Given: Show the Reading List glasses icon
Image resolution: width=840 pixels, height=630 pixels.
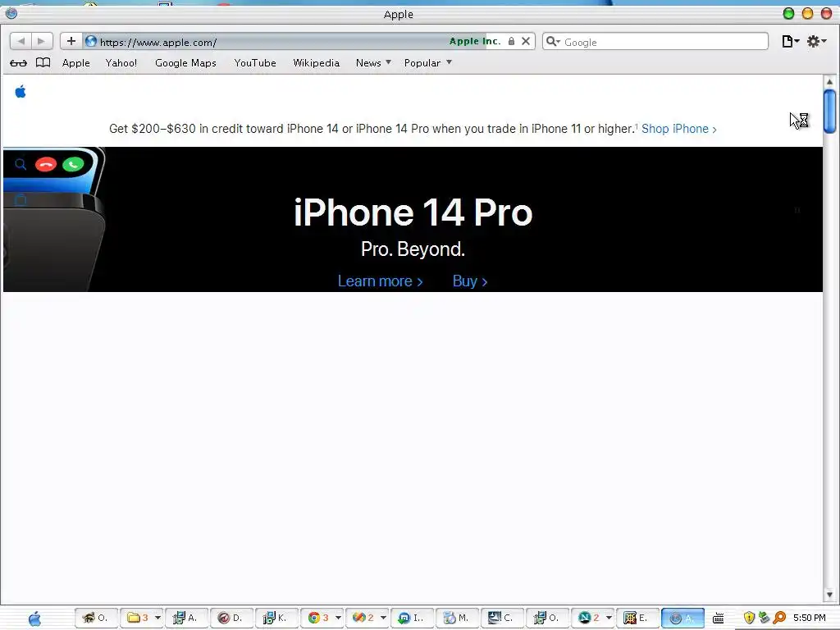Looking at the screenshot, I should point(18,63).
